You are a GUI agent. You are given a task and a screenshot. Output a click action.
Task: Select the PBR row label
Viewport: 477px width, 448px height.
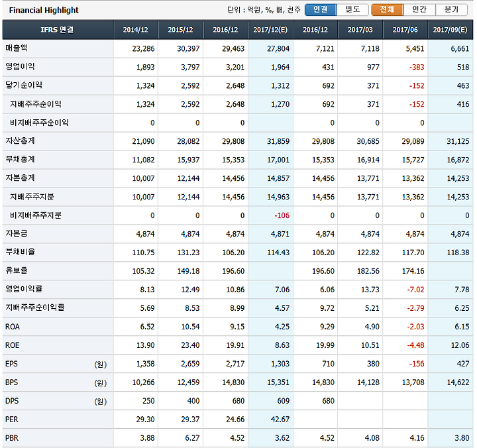pos(12,438)
